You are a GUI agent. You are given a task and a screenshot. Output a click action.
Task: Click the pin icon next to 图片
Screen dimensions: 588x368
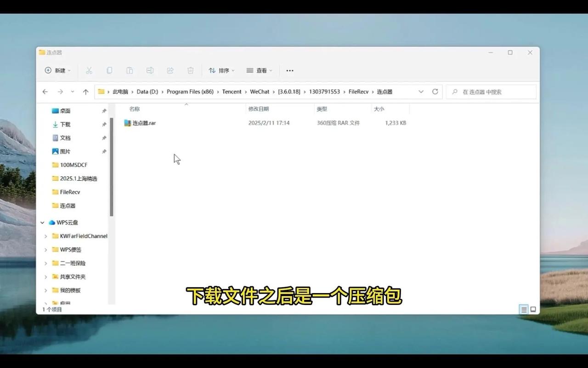[104, 151]
